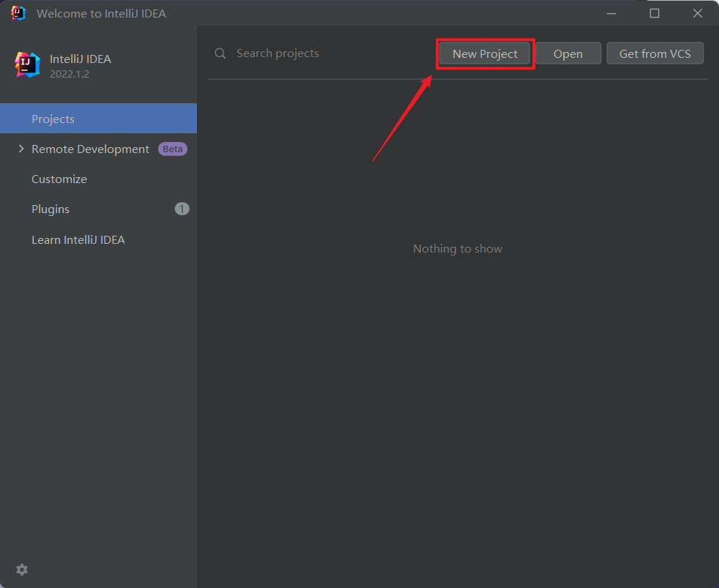The image size is (719, 588).
Task: Click the Beta badge label
Action: pyautogui.click(x=172, y=149)
